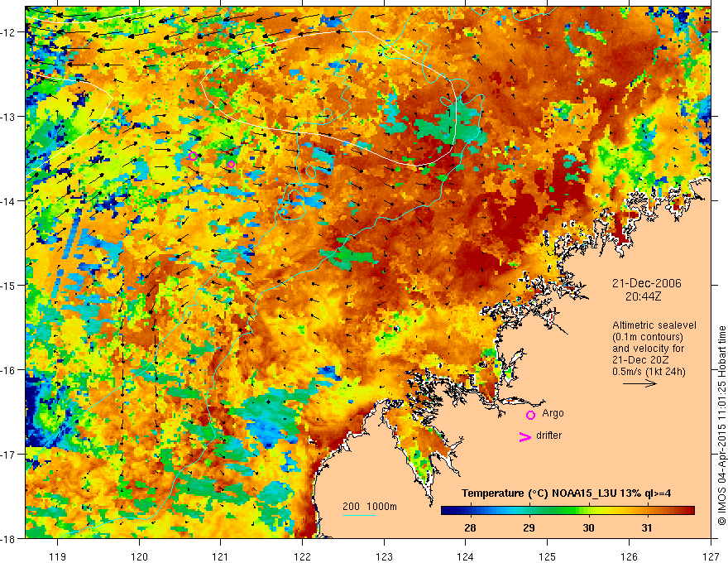Image resolution: width=728 pixels, height=563 pixels.
Task: Click the color bar tick label '30'
Action: click(588, 527)
